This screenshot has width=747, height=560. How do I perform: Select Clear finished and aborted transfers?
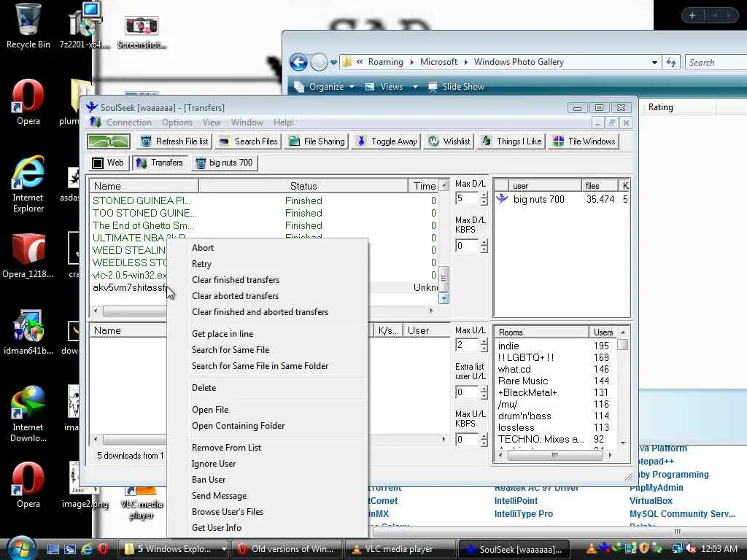pyautogui.click(x=268, y=312)
